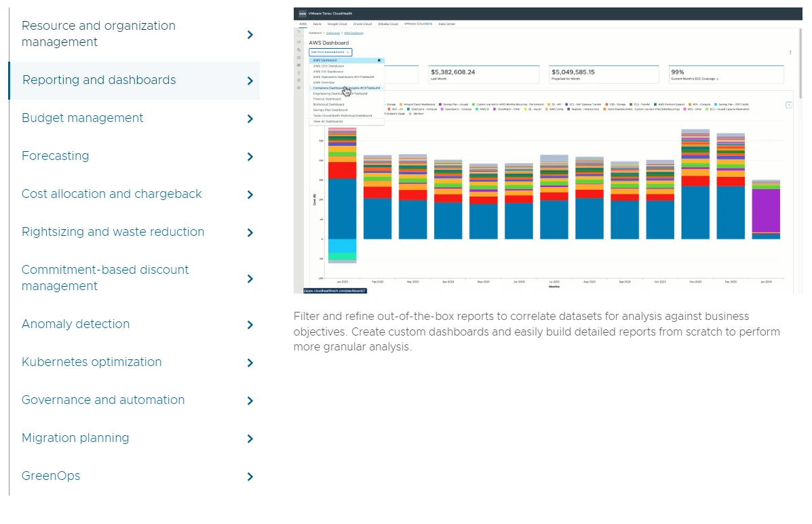The width and height of the screenshot is (812, 524).
Task: Expand Forecasting using its arrow
Action: coord(250,157)
